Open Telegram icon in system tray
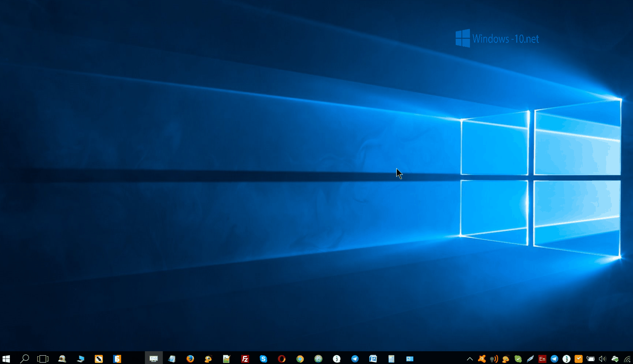This screenshot has width=633, height=364. coord(554,359)
